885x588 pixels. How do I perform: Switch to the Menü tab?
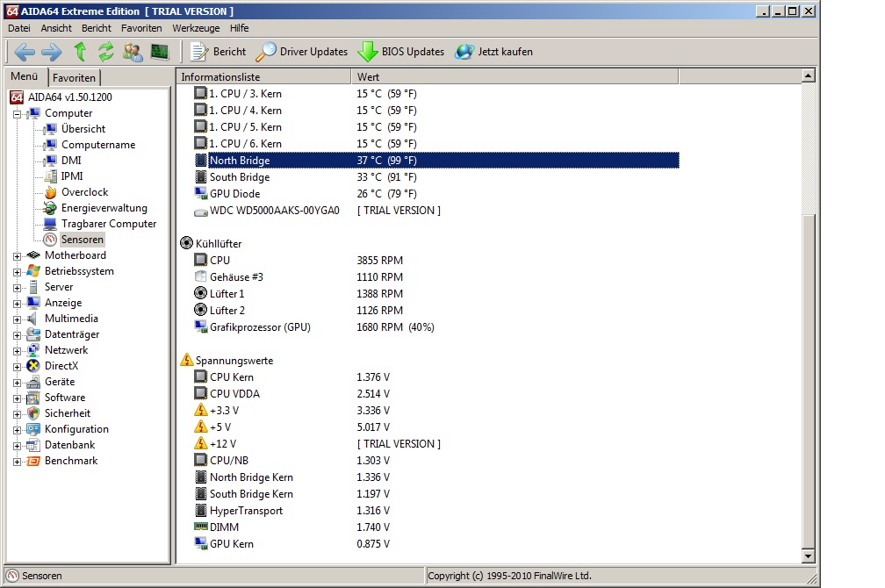click(25, 76)
